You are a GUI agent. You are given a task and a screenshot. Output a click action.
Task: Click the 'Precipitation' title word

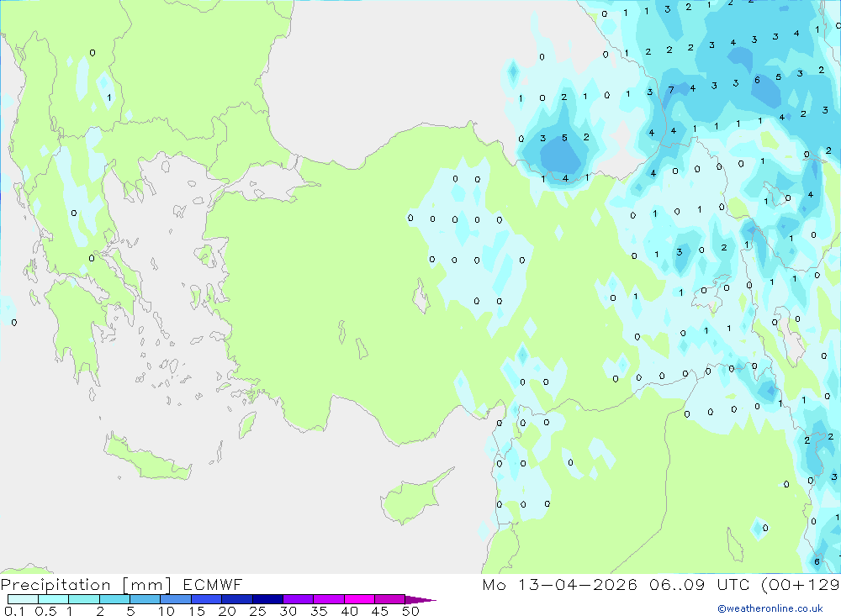point(56,585)
